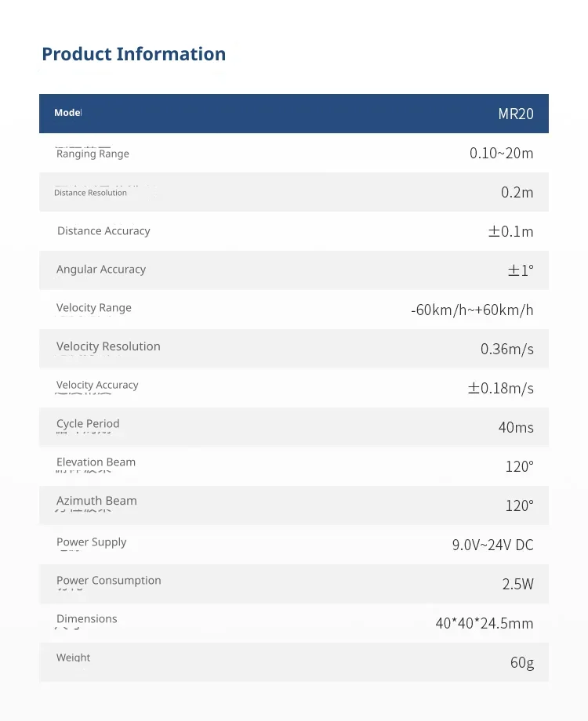The image size is (588, 721).
Task: Click the 0.10~20m range value
Action: point(502,153)
